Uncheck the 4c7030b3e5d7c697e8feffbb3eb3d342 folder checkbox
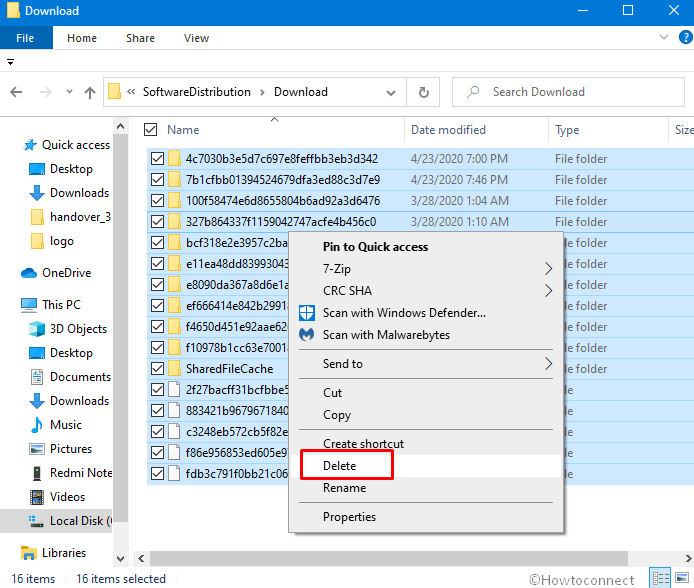Viewport: 694px width, 588px height. pyautogui.click(x=158, y=158)
